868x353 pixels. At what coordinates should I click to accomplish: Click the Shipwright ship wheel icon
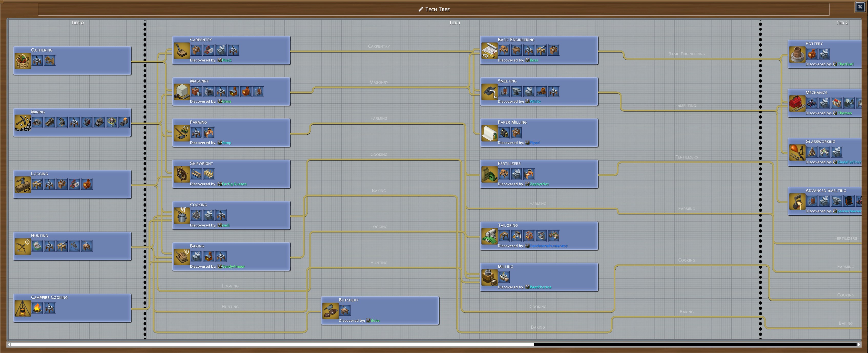tap(182, 174)
